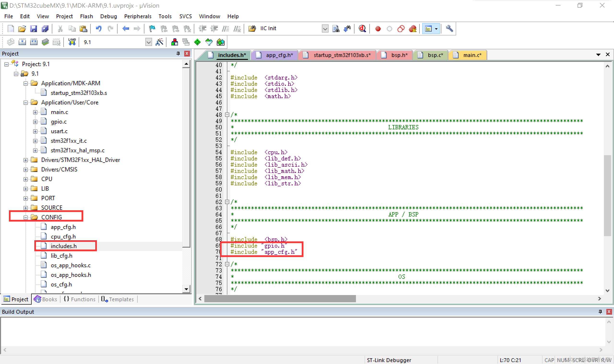Click the Build target icon
This screenshot has height=364, width=614.
[22, 42]
